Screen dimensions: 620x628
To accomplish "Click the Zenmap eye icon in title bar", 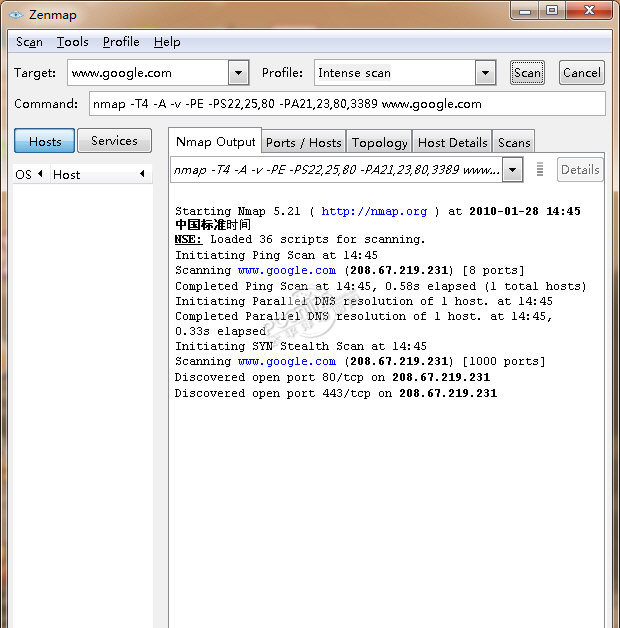I will tap(16, 15).
